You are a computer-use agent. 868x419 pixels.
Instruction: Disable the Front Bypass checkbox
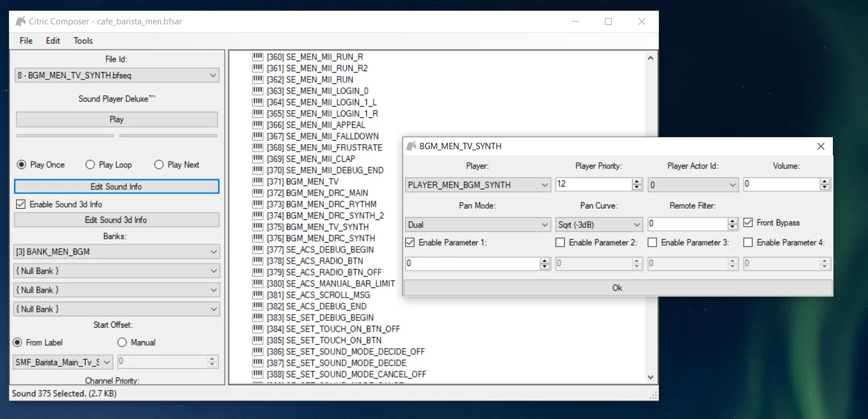(748, 223)
